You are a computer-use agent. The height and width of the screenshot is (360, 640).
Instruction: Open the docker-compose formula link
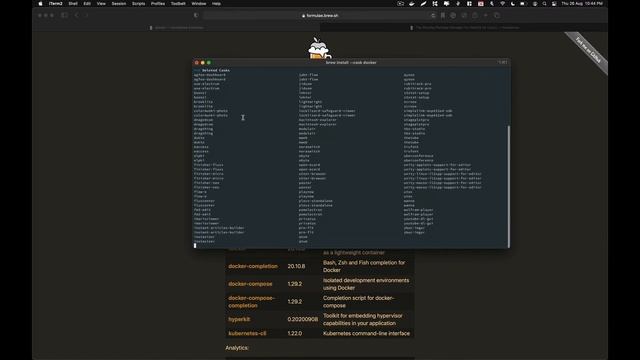click(x=250, y=284)
